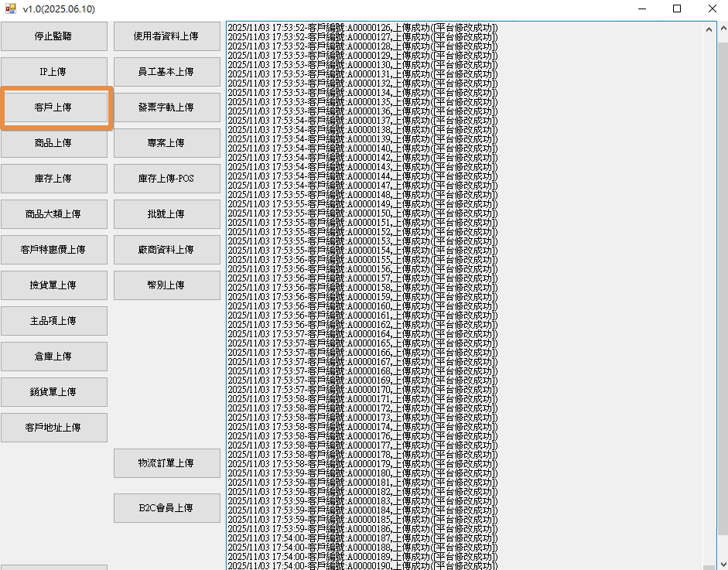Trigger 商品大類上傳 upload
Screen dimensions: 728x570
[x=53, y=214]
